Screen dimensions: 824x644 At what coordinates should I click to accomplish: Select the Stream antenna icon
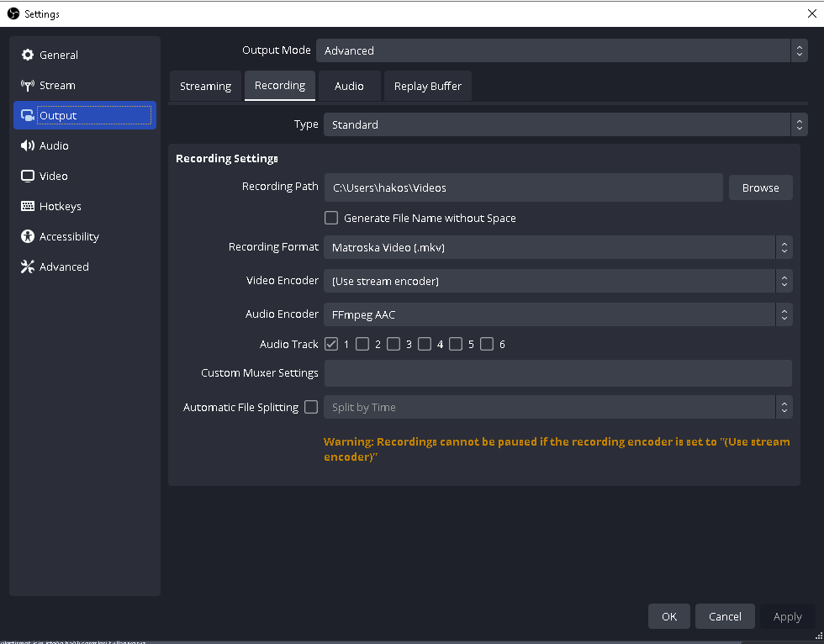click(28, 86)
